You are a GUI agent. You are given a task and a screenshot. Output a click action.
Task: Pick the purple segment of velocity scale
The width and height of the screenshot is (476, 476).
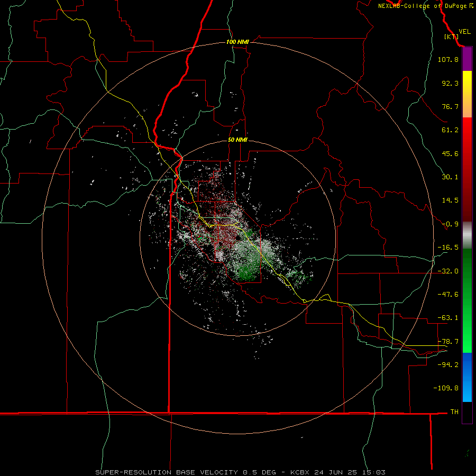click(x=467, y=59)
